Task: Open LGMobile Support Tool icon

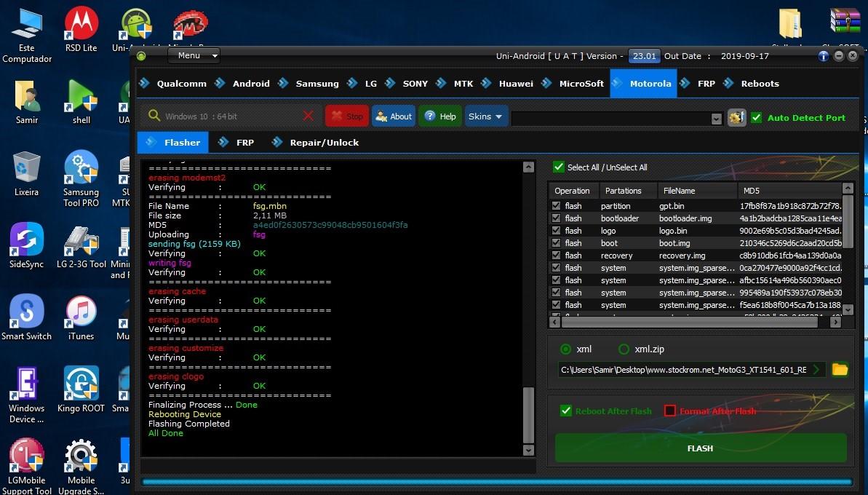Action: (27, 466)
